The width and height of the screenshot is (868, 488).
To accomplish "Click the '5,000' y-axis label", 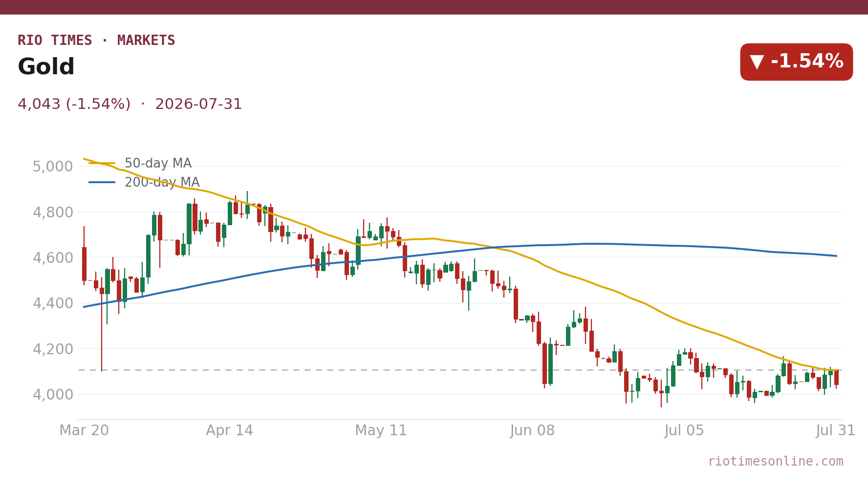I will click(x=53, y=167).
